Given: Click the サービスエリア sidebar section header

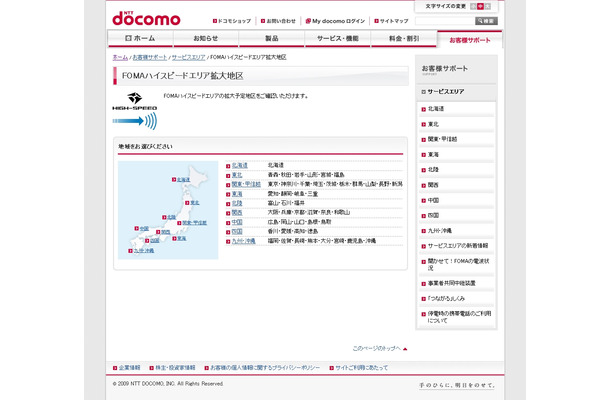Looking at the screenshot, I should [445, 92].
